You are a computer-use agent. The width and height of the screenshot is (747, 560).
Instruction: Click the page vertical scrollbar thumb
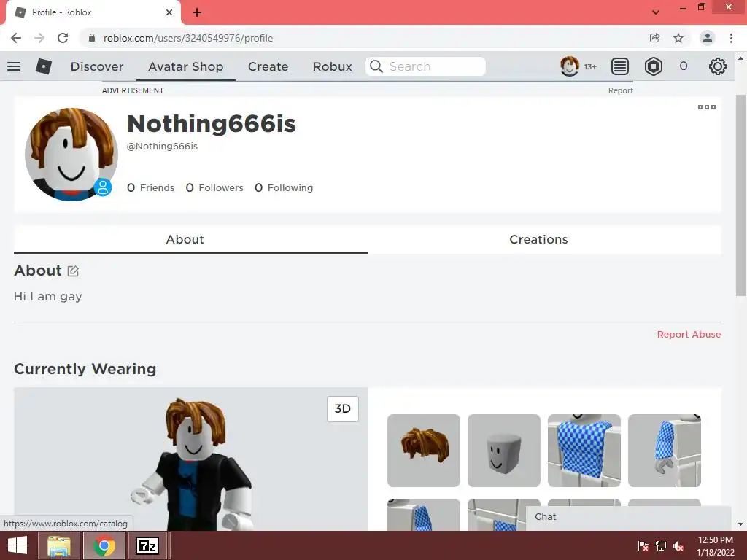(x=740, y=195)
